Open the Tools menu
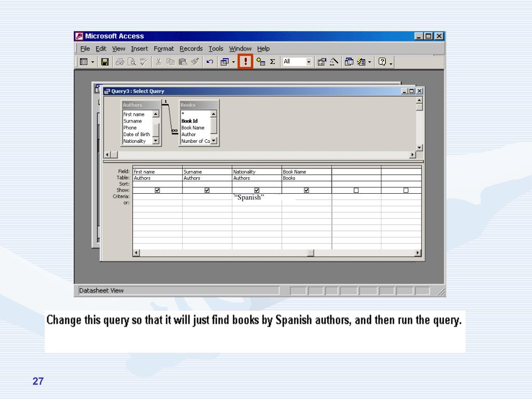 pos(216,49)
